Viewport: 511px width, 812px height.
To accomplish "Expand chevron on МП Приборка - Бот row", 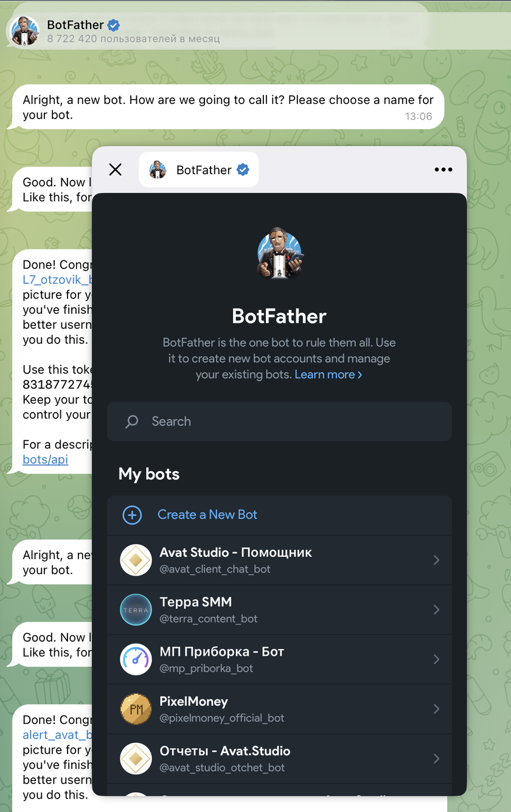I will [x=436, y=659].
